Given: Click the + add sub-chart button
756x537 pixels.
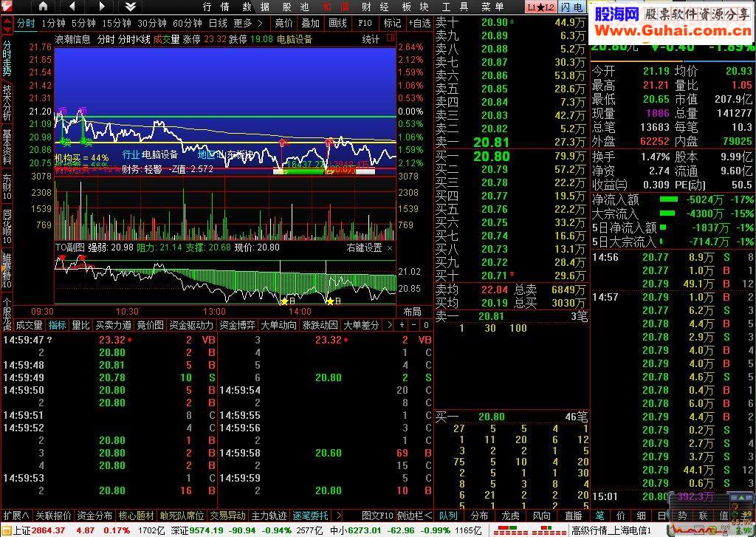Looking at the screenshot, I should pos(402,325).
